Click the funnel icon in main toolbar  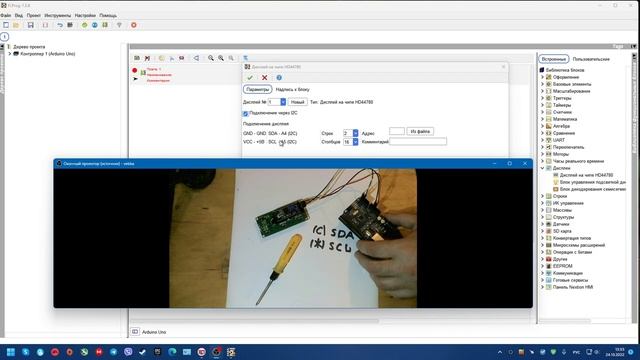coord(119,25)
